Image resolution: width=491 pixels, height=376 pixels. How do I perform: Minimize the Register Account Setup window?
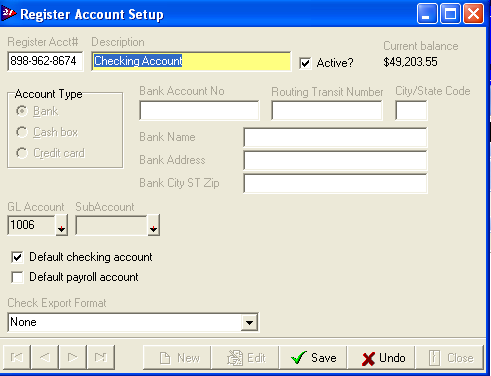tap(427, 14)
